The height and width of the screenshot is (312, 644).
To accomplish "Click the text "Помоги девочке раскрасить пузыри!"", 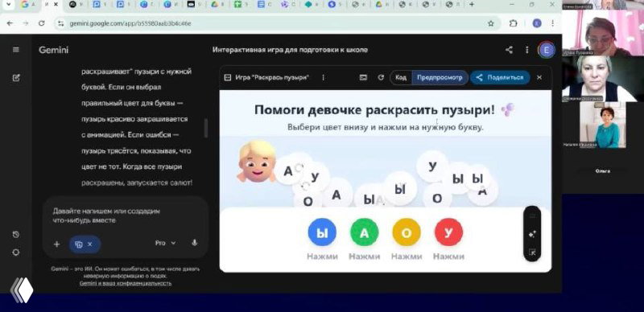I will [x=374, y=110].
